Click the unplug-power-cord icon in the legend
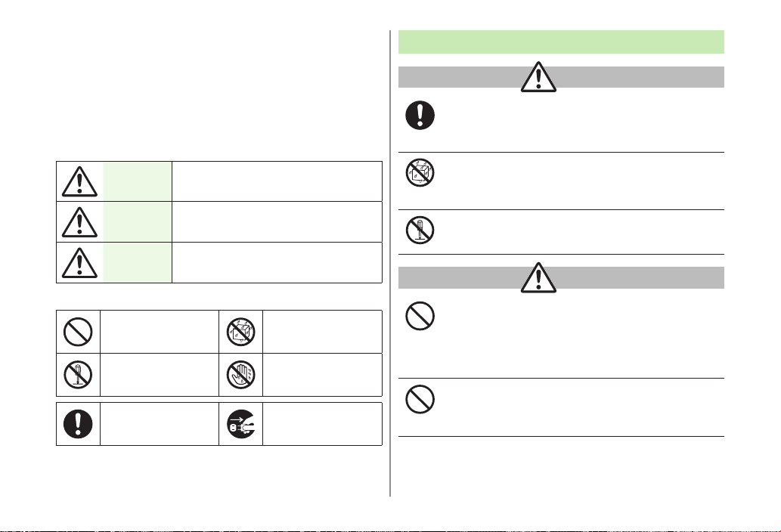 coord(241,424)
